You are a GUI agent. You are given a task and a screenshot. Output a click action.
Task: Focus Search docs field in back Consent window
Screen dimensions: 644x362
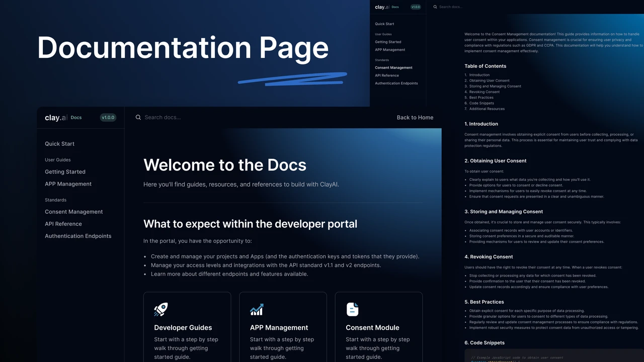(x=450, y=7)
